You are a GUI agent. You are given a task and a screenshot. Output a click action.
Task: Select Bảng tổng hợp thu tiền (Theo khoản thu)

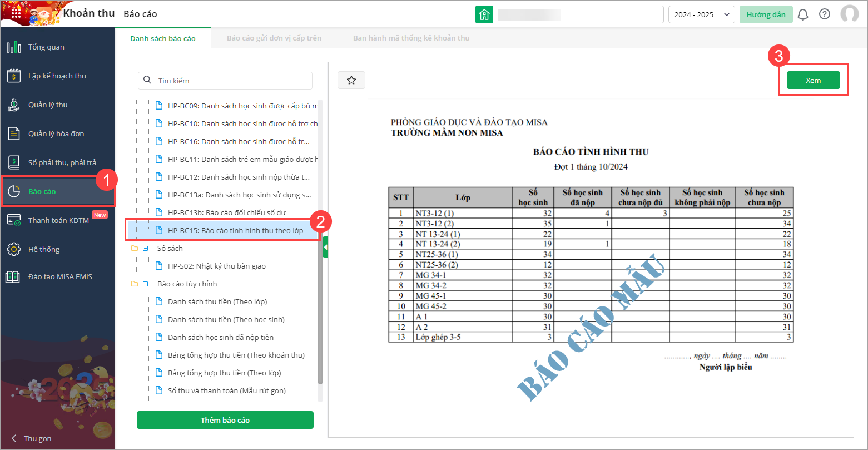point(236,355)
